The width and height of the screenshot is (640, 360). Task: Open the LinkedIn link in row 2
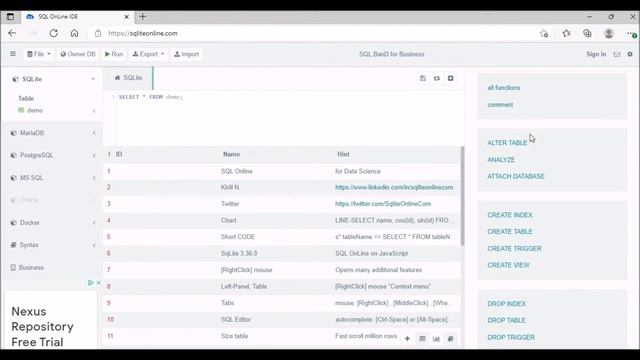pyautogui.click(x=394, y=187)
